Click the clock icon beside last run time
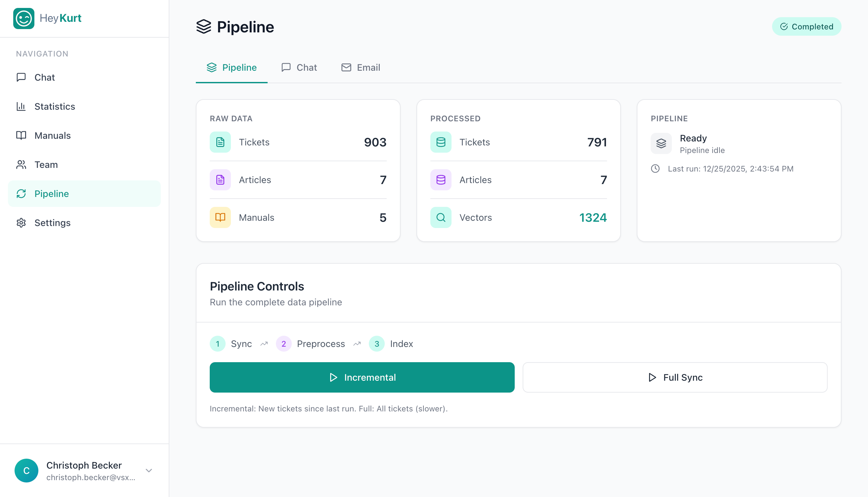This screenshot has width=868, height=497. 655,169
